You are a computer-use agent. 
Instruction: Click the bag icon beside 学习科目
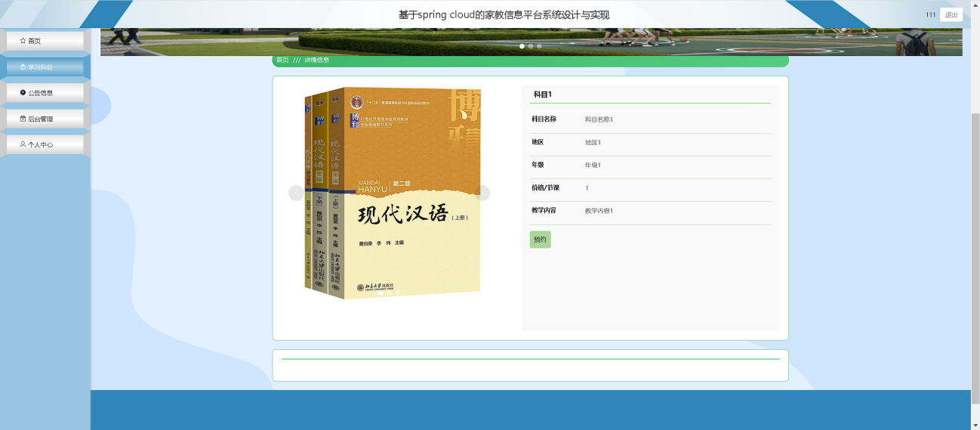tap(23, 67)
